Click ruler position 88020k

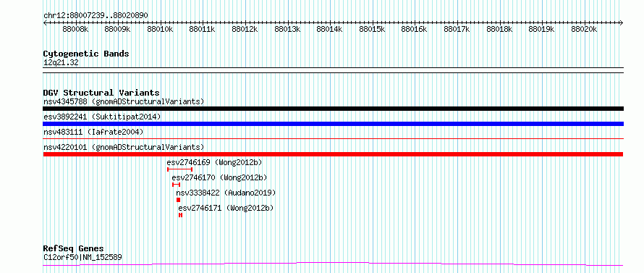click(584, 29)
